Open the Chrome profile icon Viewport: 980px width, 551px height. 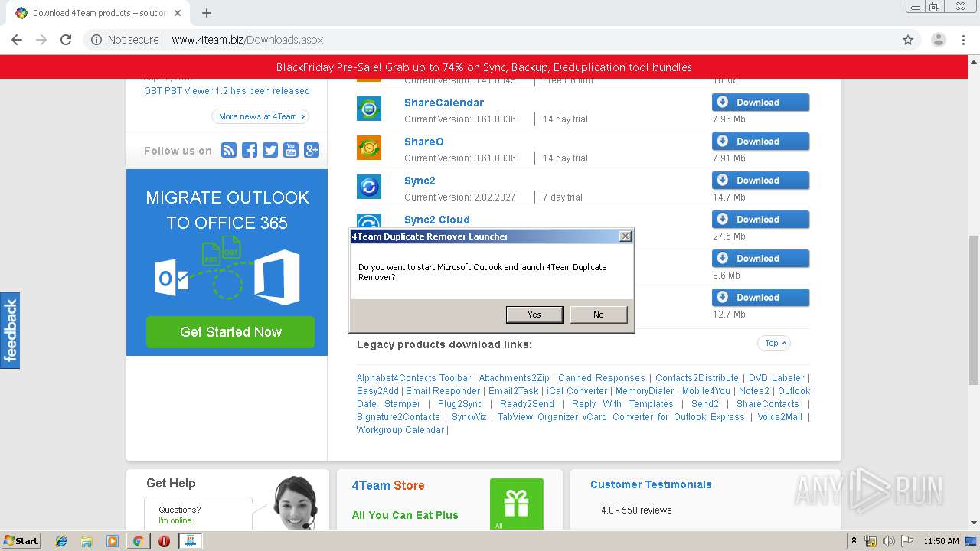(x=938, y=40)
